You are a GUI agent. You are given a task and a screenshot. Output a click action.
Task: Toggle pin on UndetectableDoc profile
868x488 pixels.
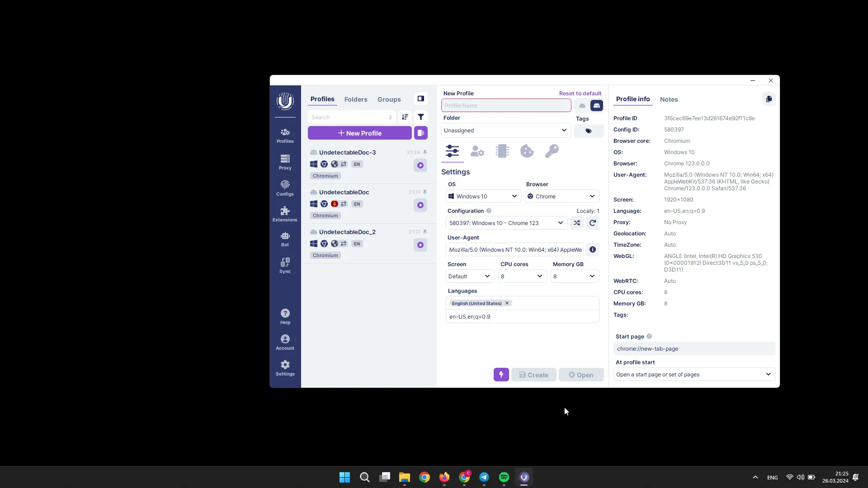click(x=425, y=192)
